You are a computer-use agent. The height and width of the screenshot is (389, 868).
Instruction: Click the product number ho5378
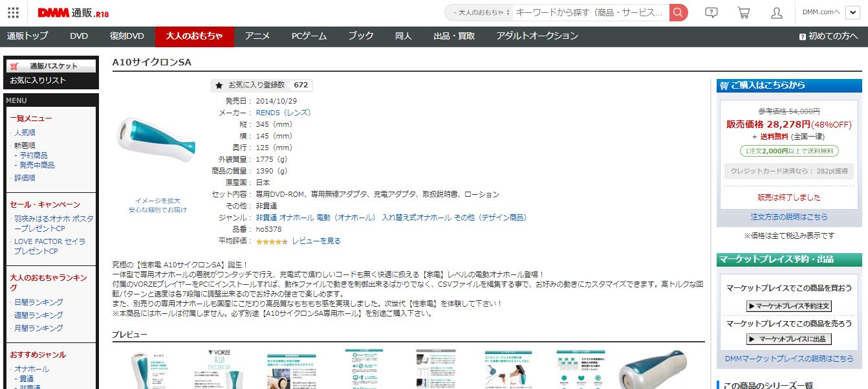[269, 229]
